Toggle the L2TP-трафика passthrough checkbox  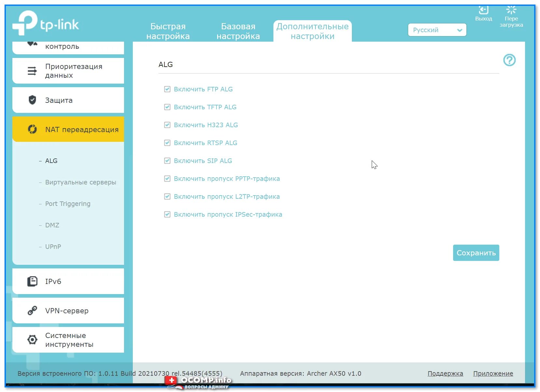click(x=167, y=196)
